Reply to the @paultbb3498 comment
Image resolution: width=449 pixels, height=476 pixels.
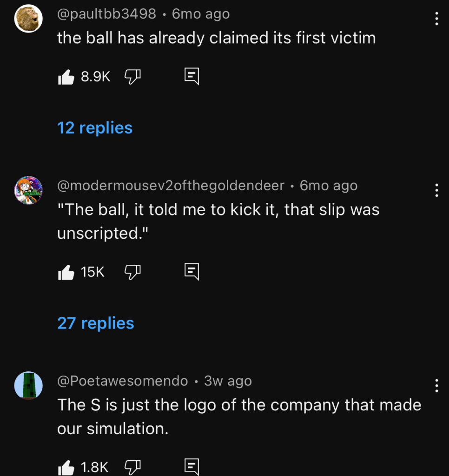[191, 77]
